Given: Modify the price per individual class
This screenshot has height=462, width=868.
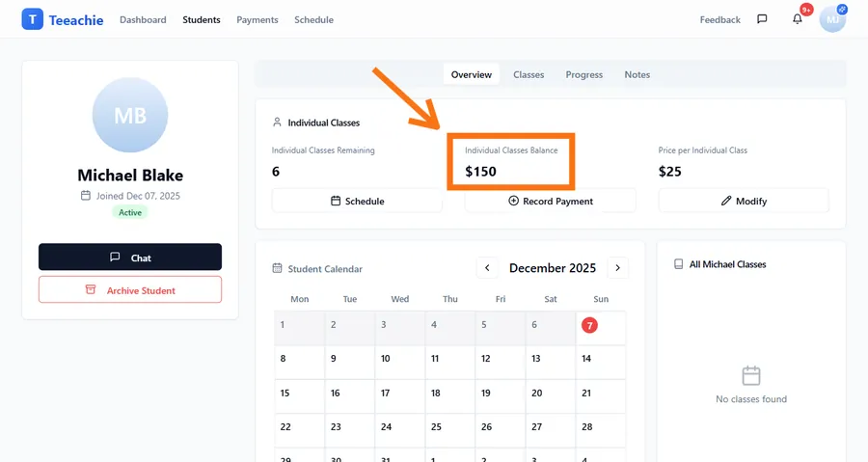Looking at the screenshot, I should pos(743,201).
